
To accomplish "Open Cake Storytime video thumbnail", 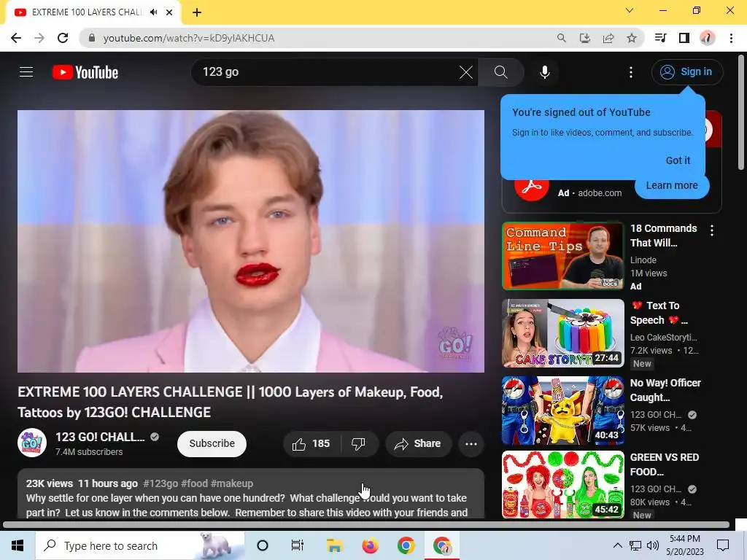I will [x=562, y=332].
